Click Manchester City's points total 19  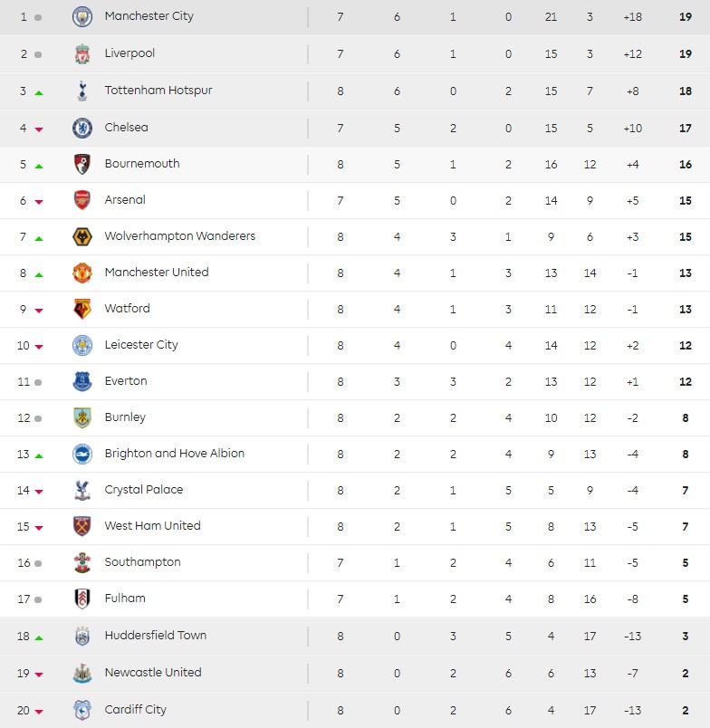point(686,16)
